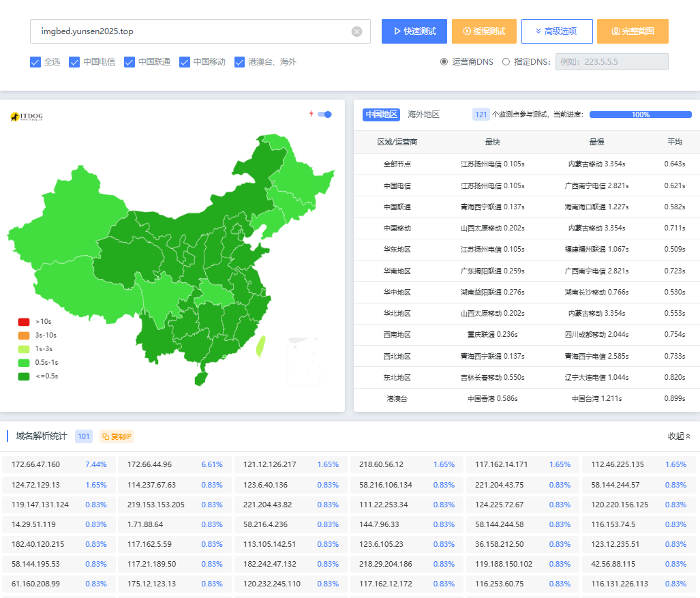The width and height of the screenshot is (700, 598).
Task: Click the 华东地区 row label
Action: pos(397,249)
